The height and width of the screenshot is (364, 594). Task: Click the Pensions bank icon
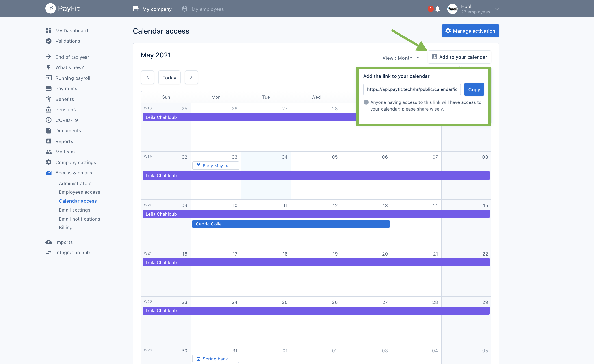(48, 109)
